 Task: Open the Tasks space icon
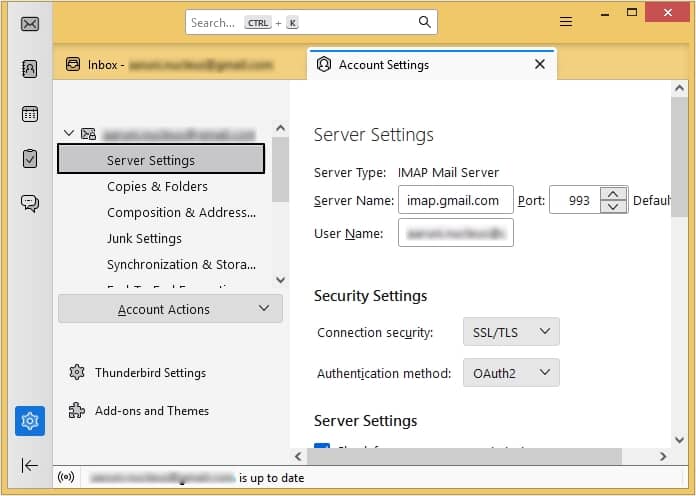coord(30,159)
